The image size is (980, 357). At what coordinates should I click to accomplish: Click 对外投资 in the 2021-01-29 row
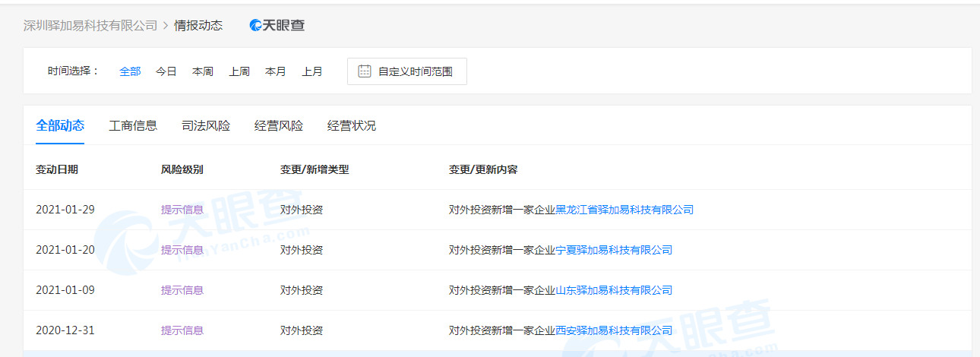click(x=302, y=210)
